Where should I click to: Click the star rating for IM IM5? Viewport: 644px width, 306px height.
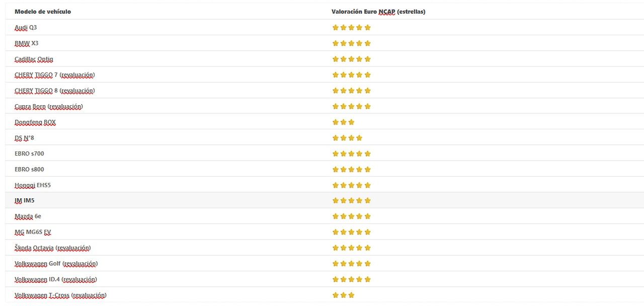(351, 201)
